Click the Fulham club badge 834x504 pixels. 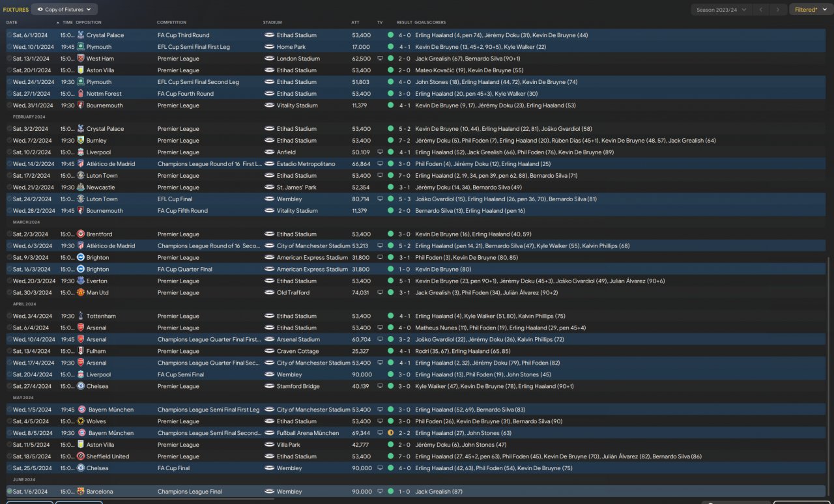[x=81, y=352]
